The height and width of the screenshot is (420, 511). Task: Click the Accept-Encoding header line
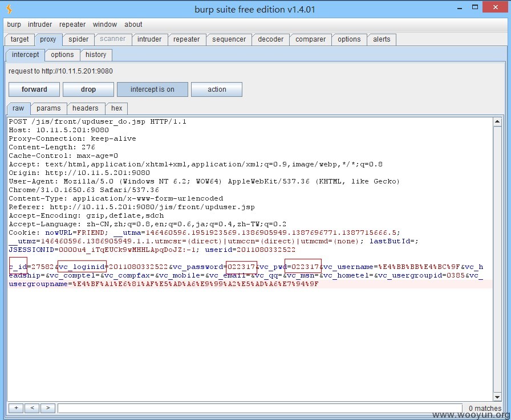pos(86,215)
